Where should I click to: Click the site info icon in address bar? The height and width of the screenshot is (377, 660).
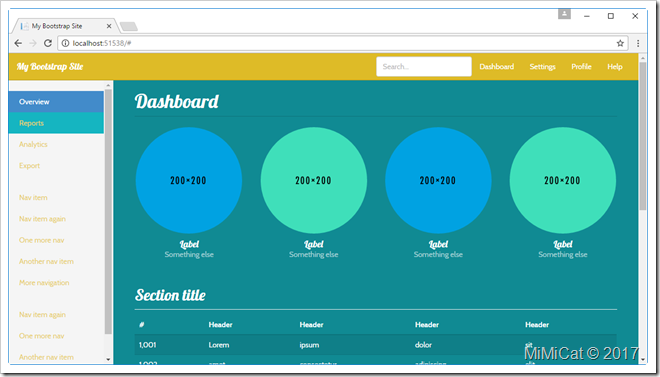pyautogui.click(x=65, y=43)
